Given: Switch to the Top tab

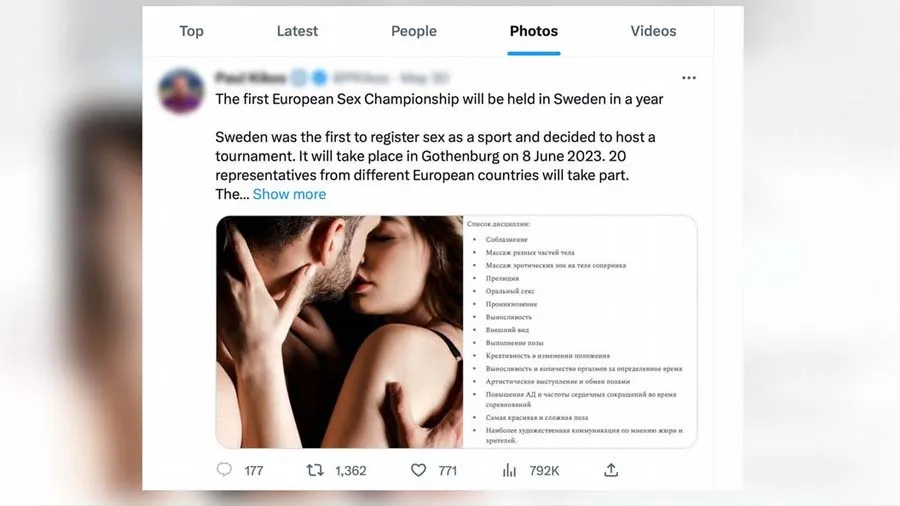Looking at the screenshot, I should point(191,31).
